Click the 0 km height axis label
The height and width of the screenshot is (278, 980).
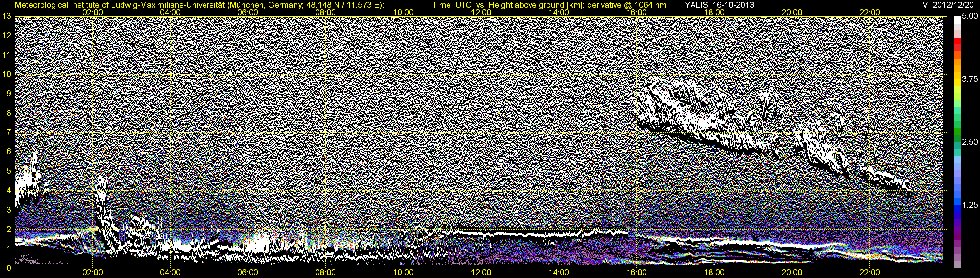click(9, 268)
